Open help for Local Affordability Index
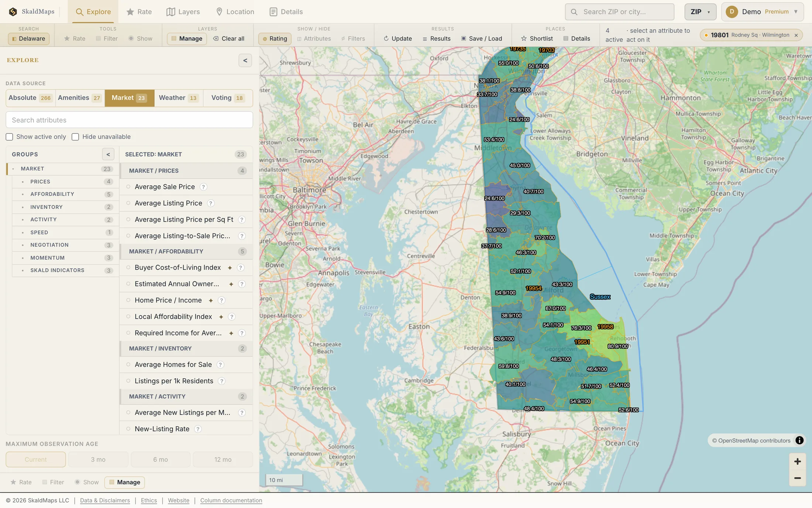Screen dimensions: 812x508 pos(232,317)
